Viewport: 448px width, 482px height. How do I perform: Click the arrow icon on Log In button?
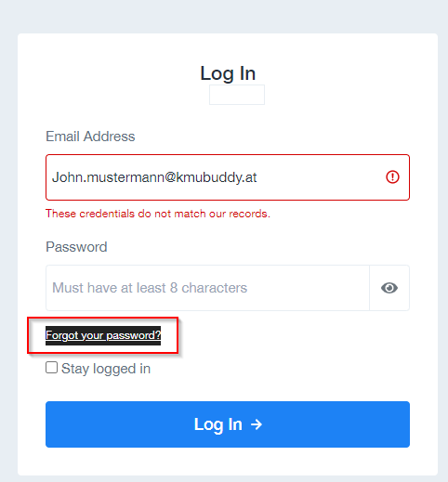point(257,424)
